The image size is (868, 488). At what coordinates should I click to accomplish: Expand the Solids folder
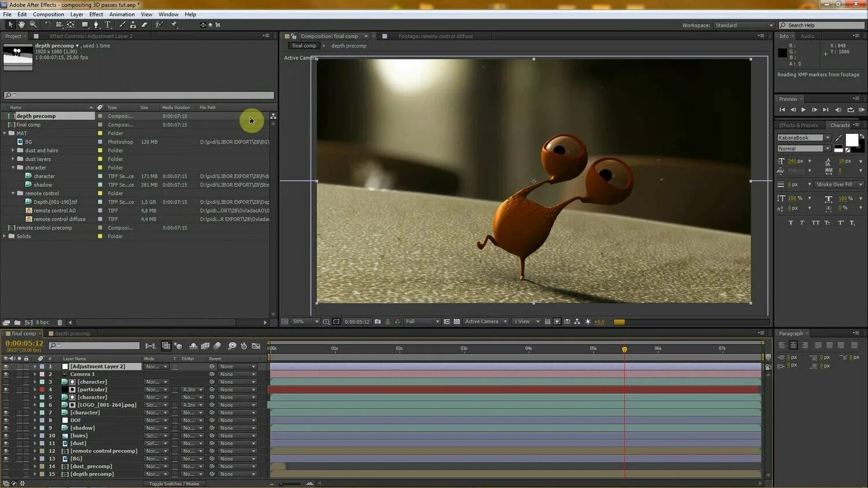pos(5,236)
